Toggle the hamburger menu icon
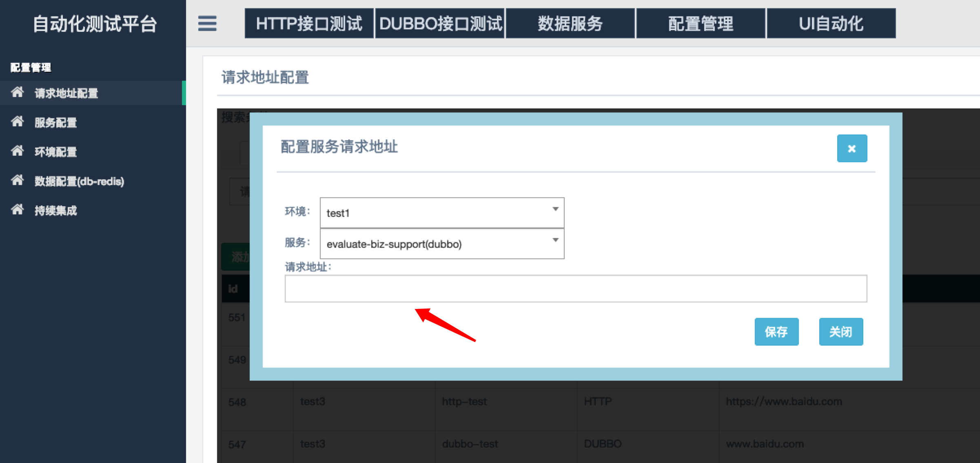 (x=207, y=23)
